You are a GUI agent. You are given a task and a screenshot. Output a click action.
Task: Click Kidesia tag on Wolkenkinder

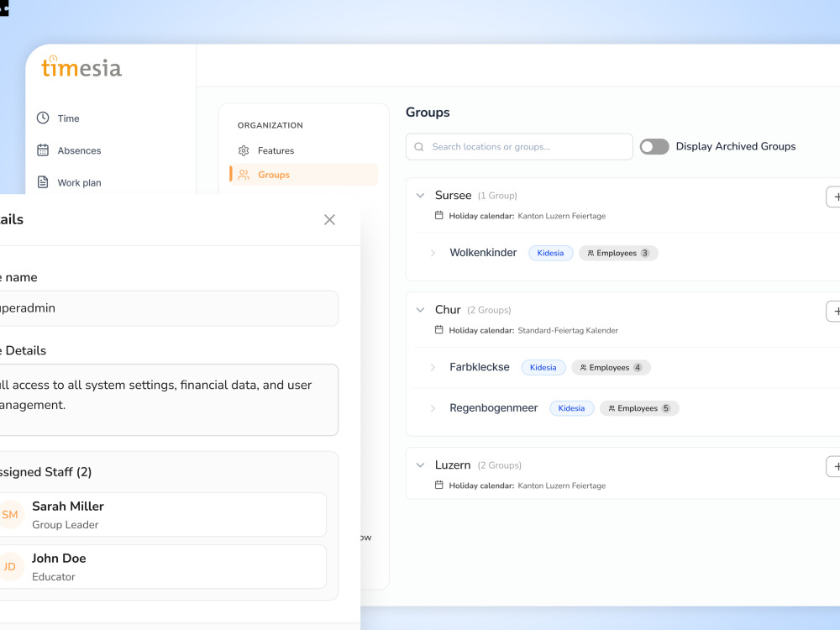(551, 253)
